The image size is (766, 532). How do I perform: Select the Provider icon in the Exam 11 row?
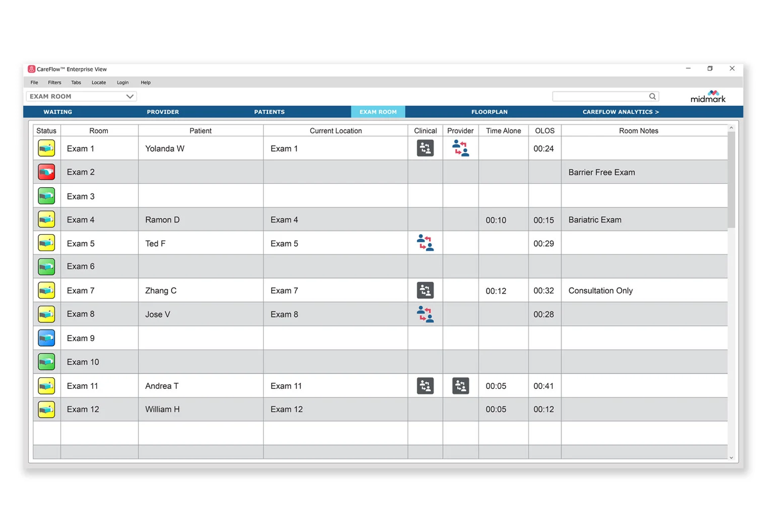[x=460, y=385]
